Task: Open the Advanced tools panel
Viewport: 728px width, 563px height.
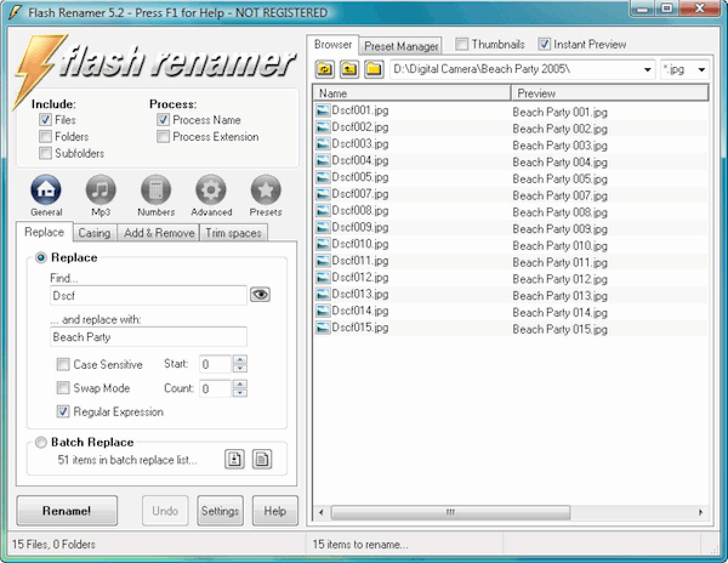Action: [x=211, y=190]
